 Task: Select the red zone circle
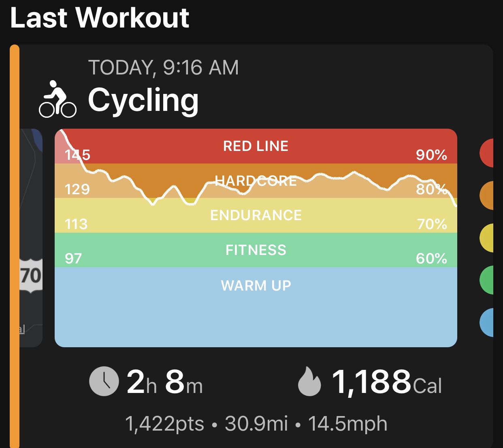coord(487,153)
